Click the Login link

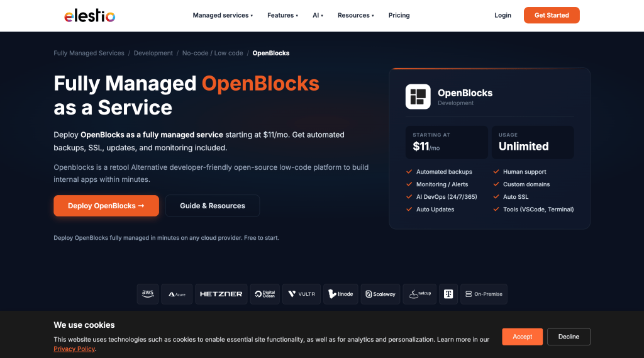point(502,15)
